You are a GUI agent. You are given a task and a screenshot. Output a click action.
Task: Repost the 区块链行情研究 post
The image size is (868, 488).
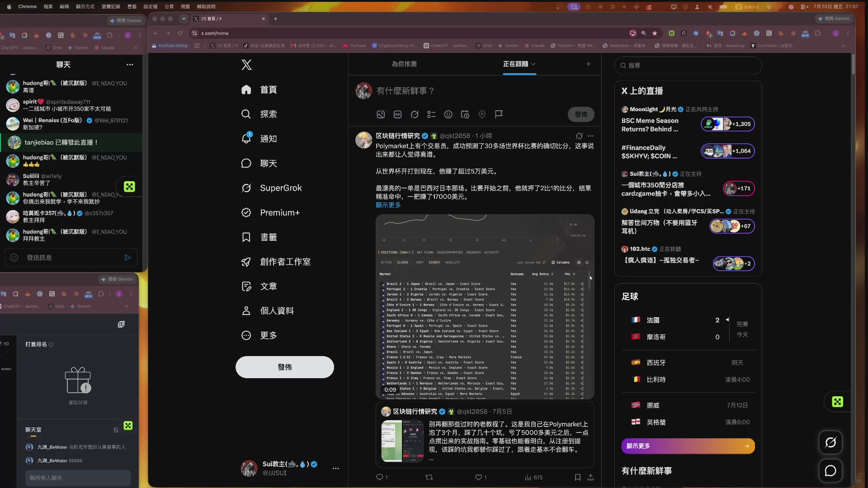click(x=429, y=477)
